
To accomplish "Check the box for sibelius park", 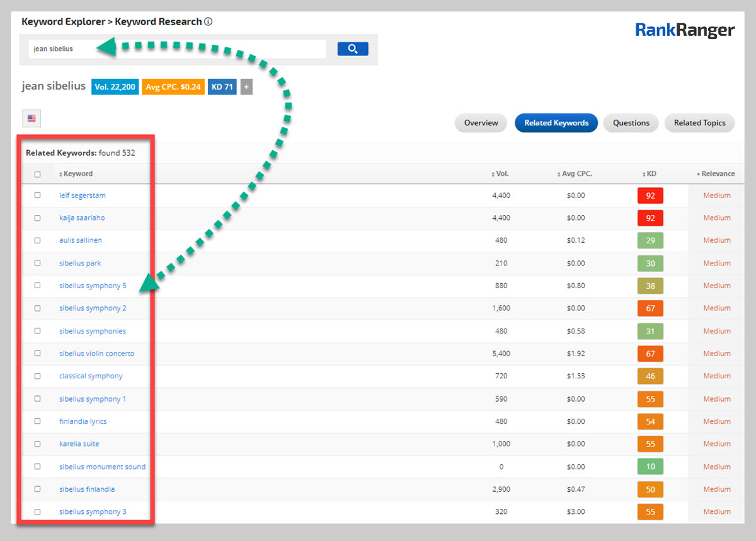I will 37,263.
